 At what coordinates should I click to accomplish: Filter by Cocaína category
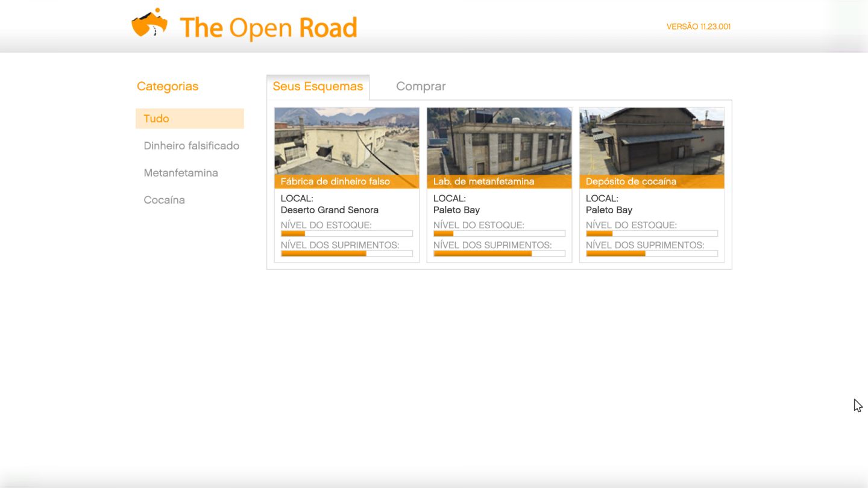click(x=164, y=200)
